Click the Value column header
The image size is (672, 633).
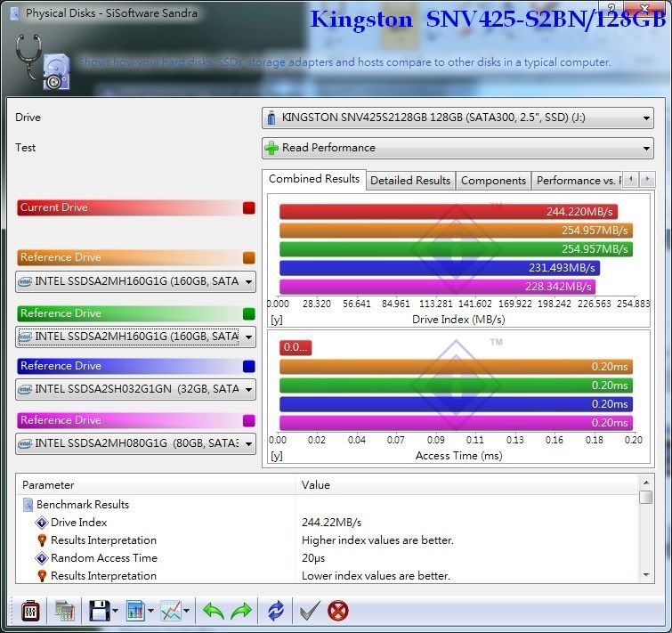point(467,485)
